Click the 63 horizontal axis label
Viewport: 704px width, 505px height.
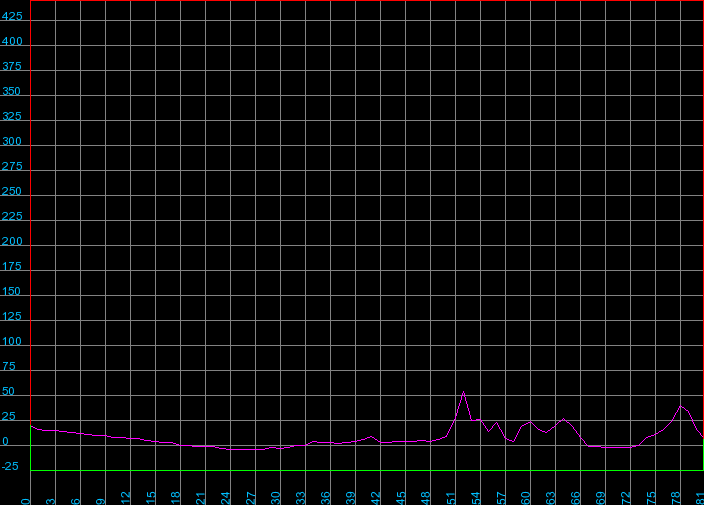click(551, 498)
